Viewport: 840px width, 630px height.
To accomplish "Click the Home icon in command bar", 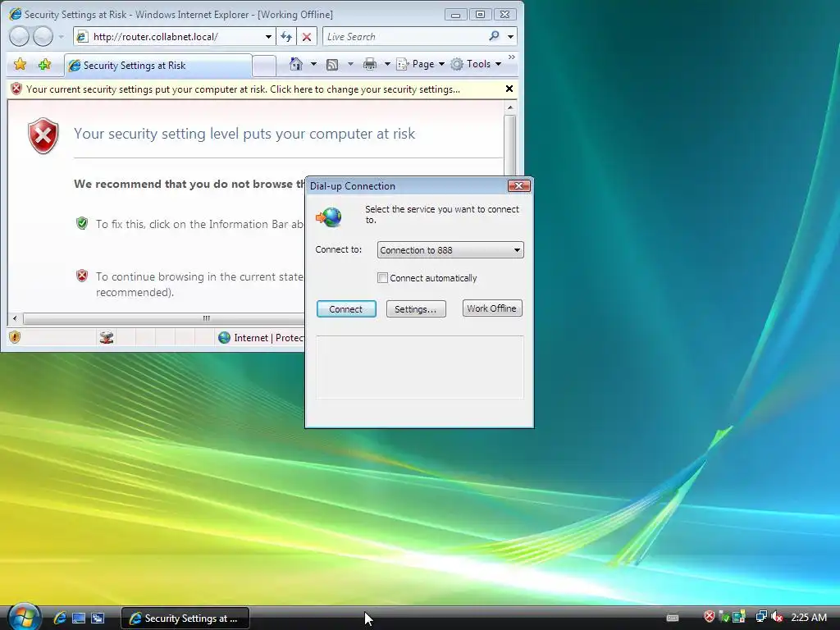I will point(295,64).
